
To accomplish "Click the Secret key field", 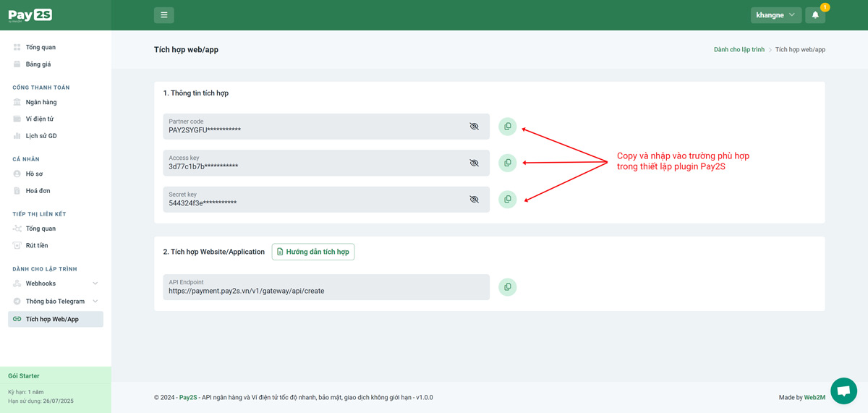I will (326, 199).
